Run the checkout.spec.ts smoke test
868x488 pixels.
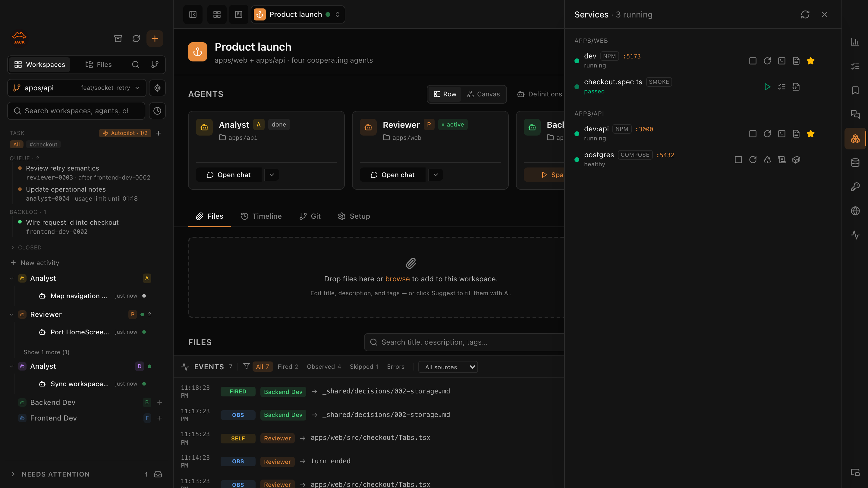click(x=767, y=87)
